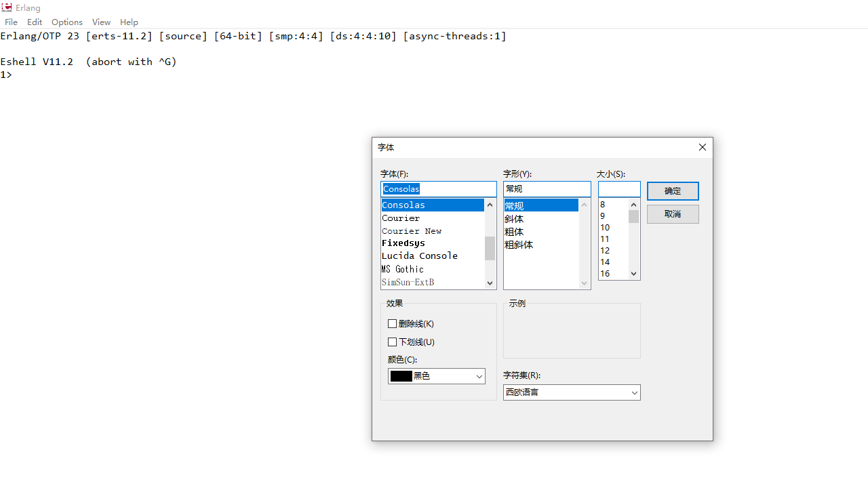This screenshot has height=488, width=868.
Task: Select 粗体 bold font style
Action: (541, 232)
